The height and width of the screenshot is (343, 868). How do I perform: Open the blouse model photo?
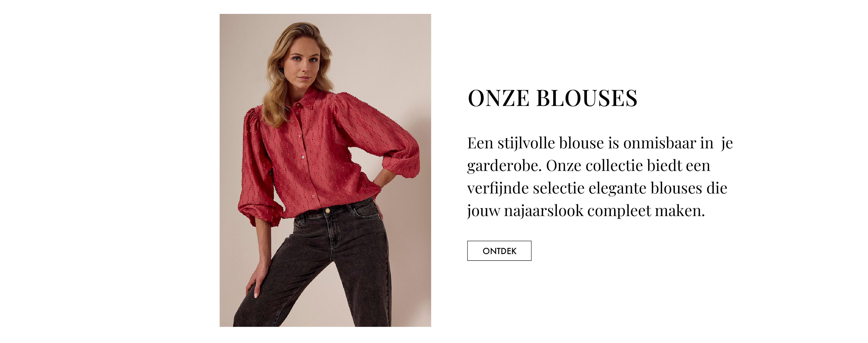point(325,170)
